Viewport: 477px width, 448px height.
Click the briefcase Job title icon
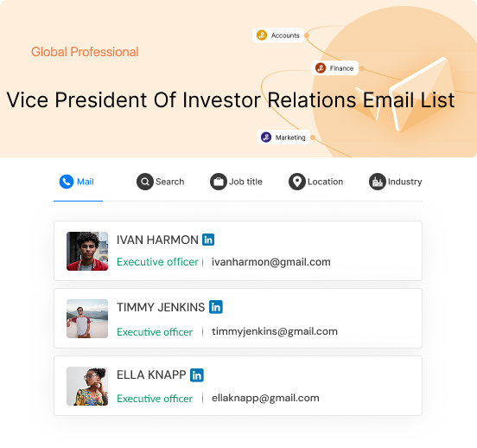219,182
